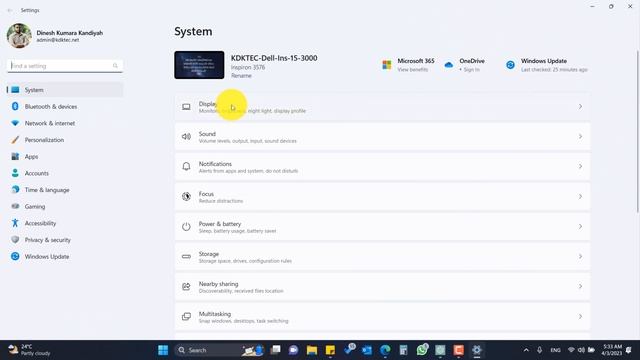Screen dimensions: 640x360
Task: Click the Notifications bell icon
Action: (x=186, y=167)
